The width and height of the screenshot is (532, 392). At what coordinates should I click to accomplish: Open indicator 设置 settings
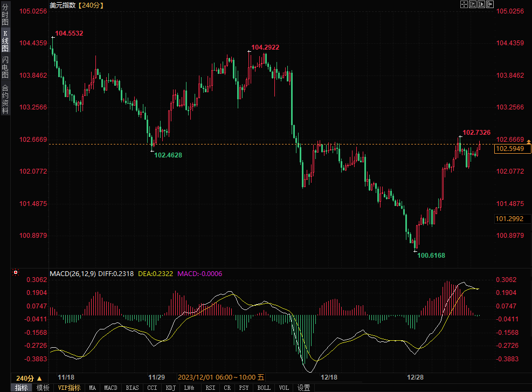point(304,388)
